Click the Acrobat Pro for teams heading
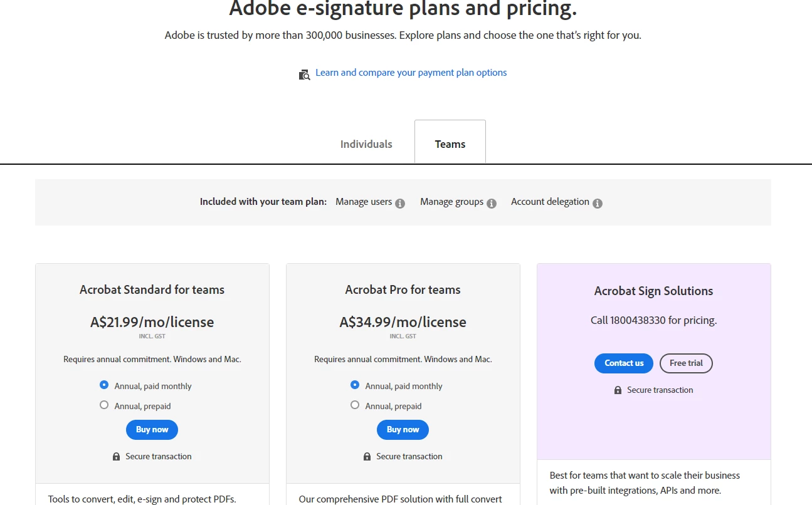The image size is (812, 505). (403, 289)
